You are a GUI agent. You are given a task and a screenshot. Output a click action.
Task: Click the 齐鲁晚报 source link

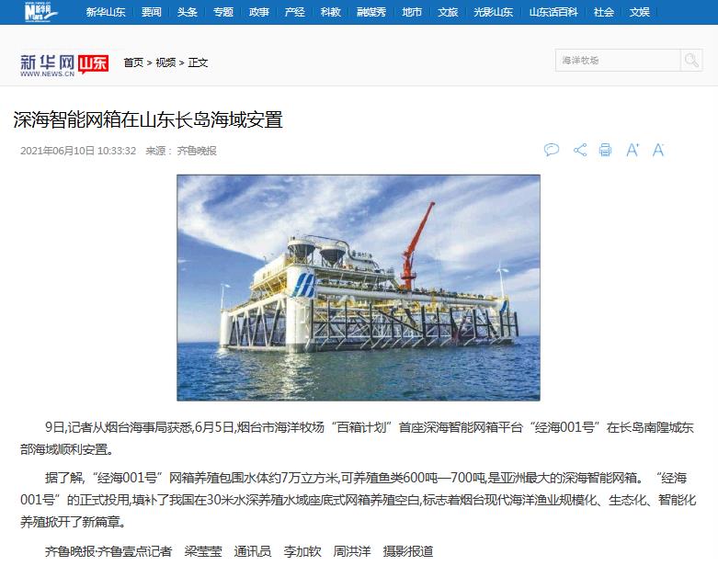[197, 151]
